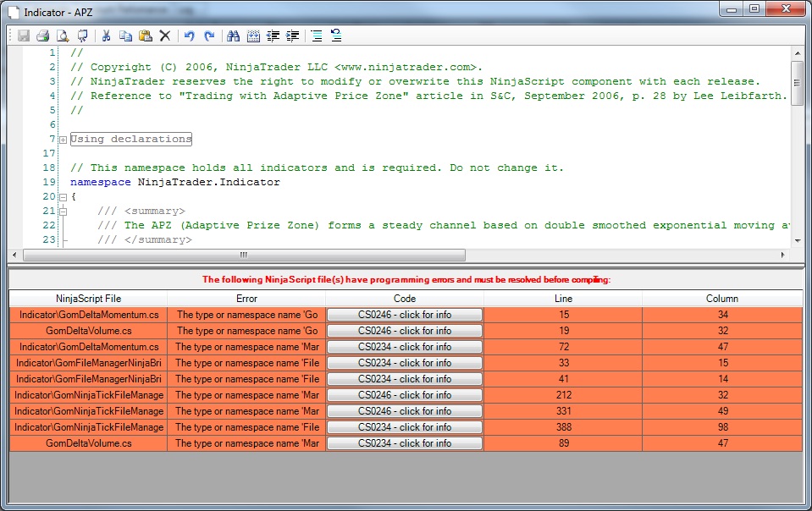This screenshot has height=511, width=812.
Task: Click the Error column header
Action: click(246, 299)
